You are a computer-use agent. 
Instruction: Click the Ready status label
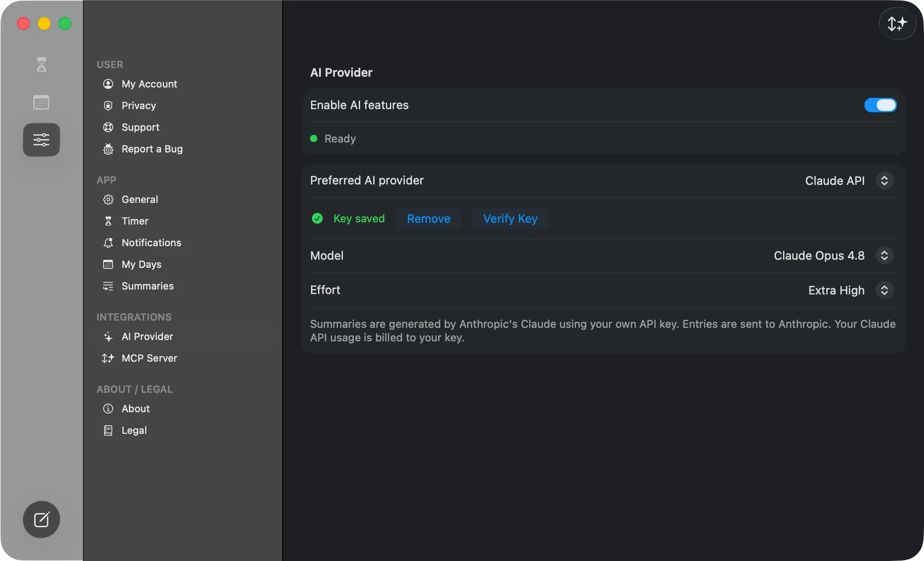pos(340,138)
